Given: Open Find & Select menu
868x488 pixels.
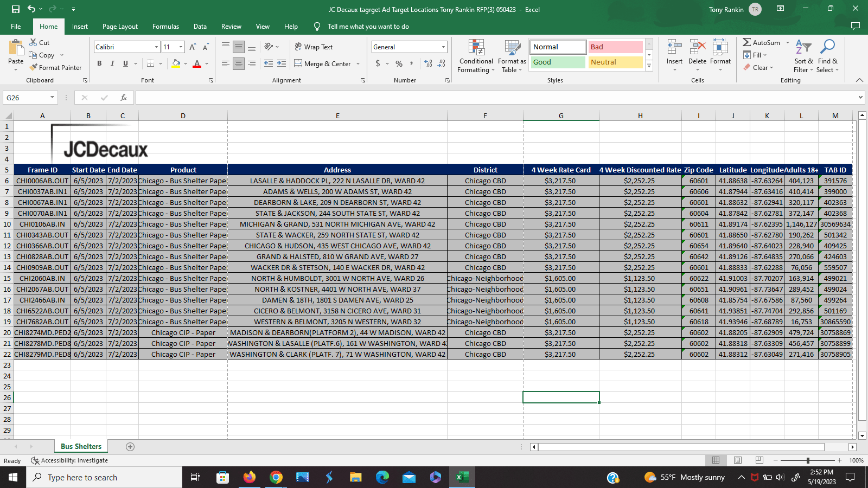Looking at the screenshot, I should point(828,56).
